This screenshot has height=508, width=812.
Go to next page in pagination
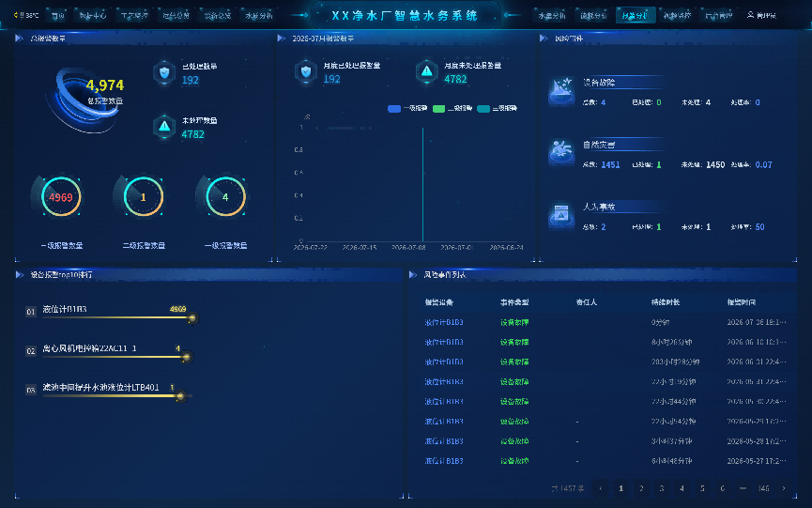point(784,488)
